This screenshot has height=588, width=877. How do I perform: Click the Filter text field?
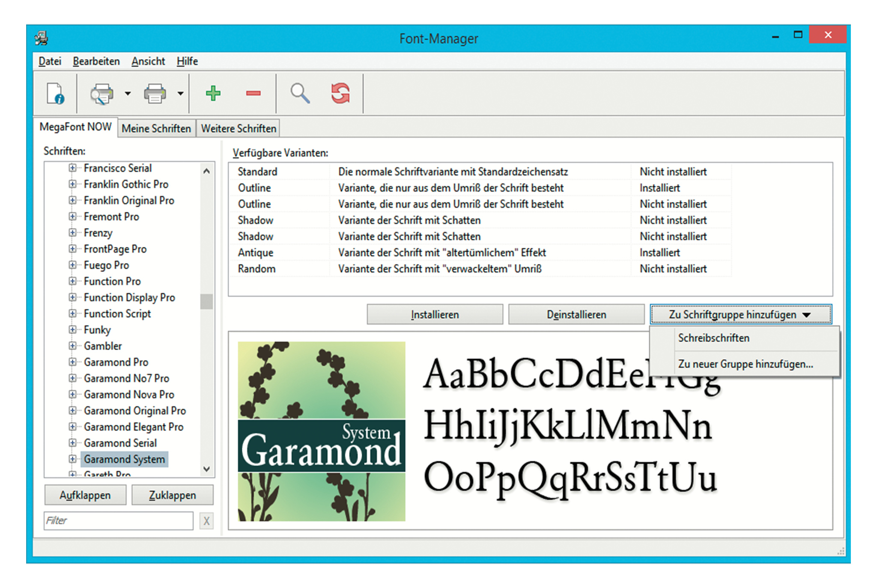(x=118, y=520)
